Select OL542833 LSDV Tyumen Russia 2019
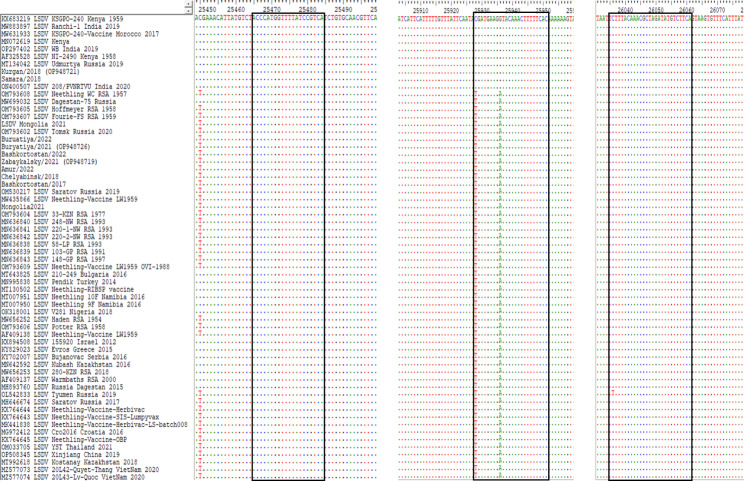Viewport: 744px width, 481px height. [x=56, y=395]
